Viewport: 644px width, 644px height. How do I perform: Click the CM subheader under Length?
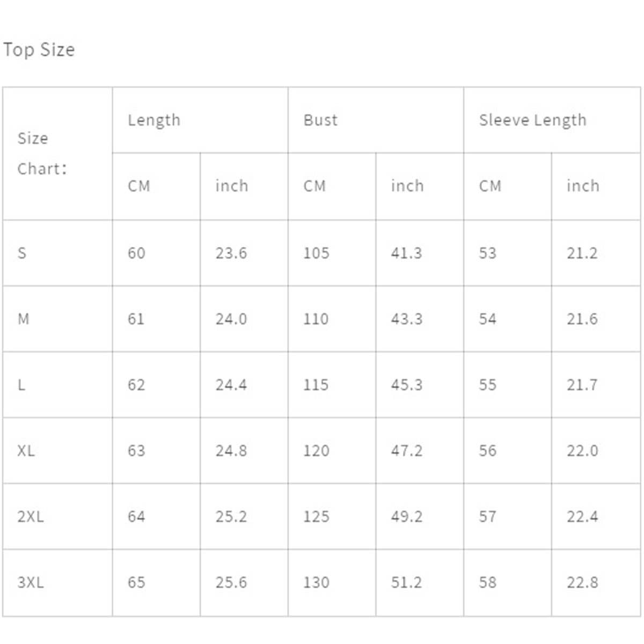click(x=139, y=186)
